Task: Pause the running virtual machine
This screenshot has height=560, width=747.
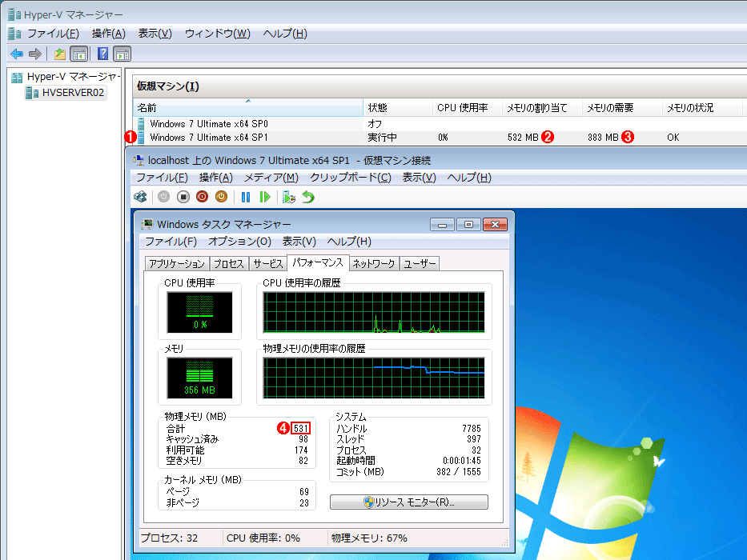Action: [x=246, y=198]
